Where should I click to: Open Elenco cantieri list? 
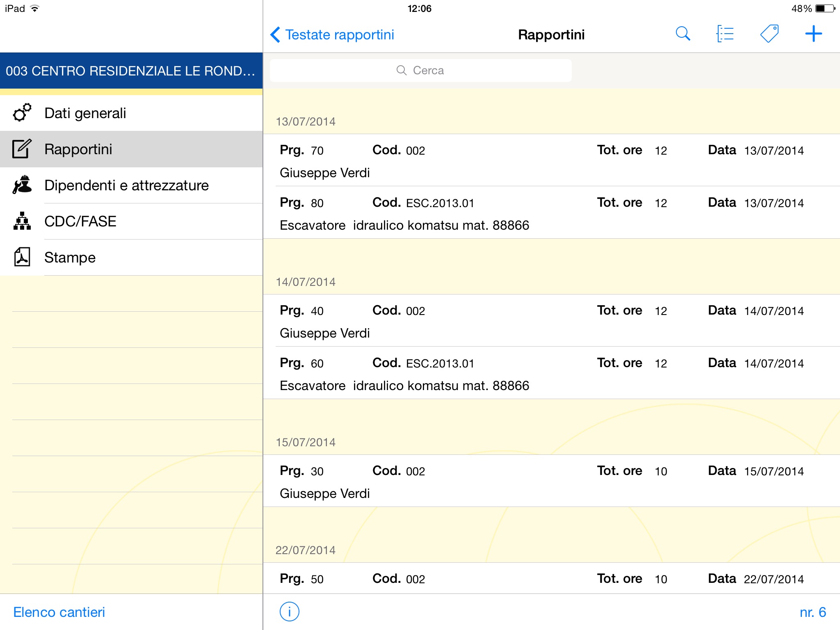[59, 612]
